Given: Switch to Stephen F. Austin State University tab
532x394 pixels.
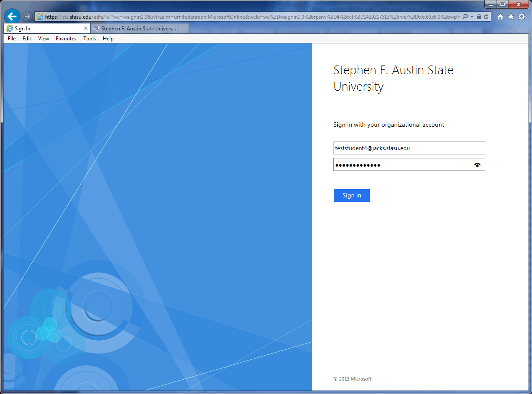Looking at the screenshot, I should (x=134, y=29).
